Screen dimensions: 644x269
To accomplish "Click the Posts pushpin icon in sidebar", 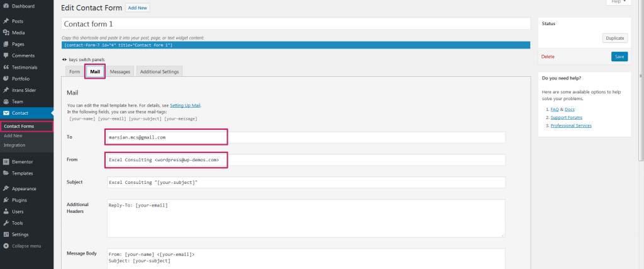I will 6,21.
